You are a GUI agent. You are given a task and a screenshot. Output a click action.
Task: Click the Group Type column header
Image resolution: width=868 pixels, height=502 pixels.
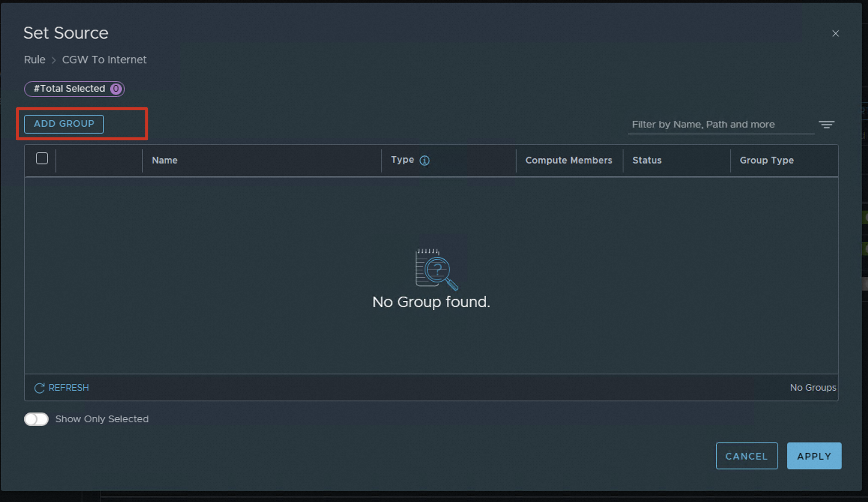(766, 160)
